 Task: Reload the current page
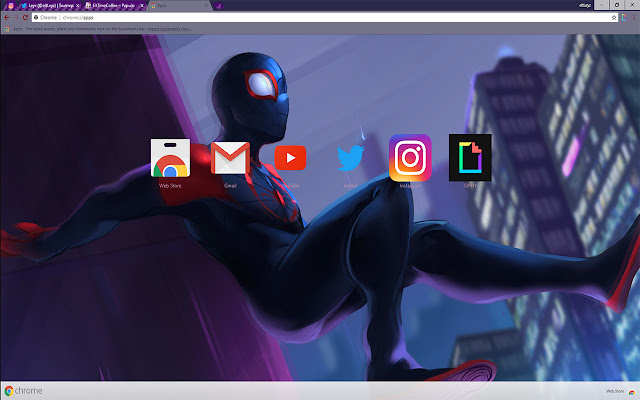(x=25, y=18)
